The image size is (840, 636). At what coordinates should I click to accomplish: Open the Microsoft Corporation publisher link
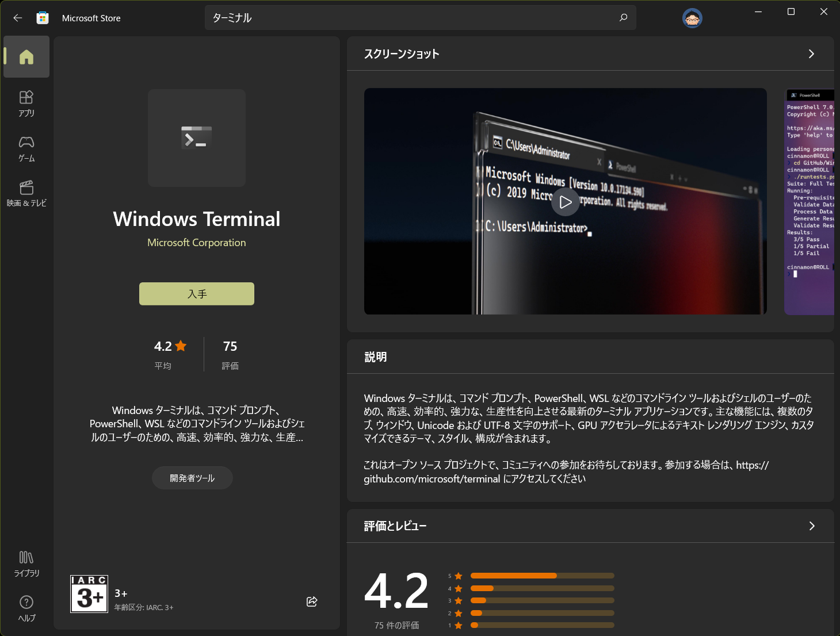197,243
